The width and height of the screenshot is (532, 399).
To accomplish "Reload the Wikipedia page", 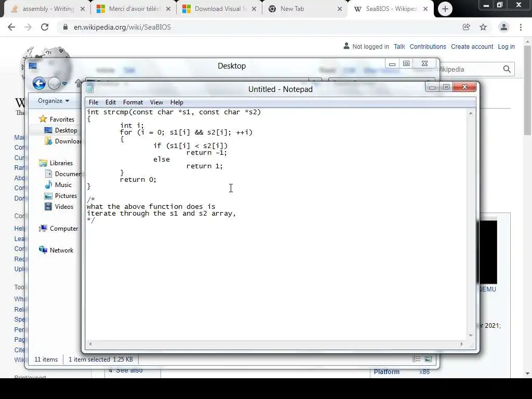I will tap(45, 27).
